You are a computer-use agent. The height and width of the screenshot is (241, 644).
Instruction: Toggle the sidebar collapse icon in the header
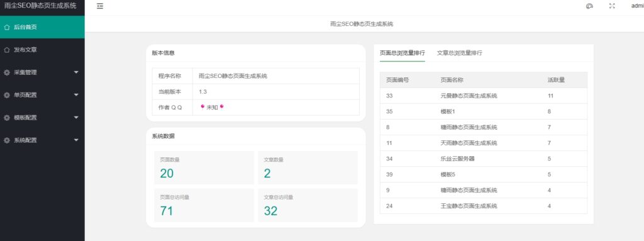(100, 6)
